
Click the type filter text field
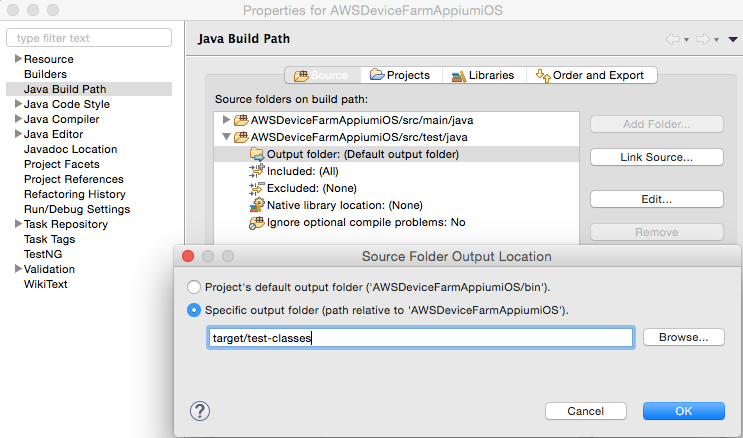click(x=89, y=38)
